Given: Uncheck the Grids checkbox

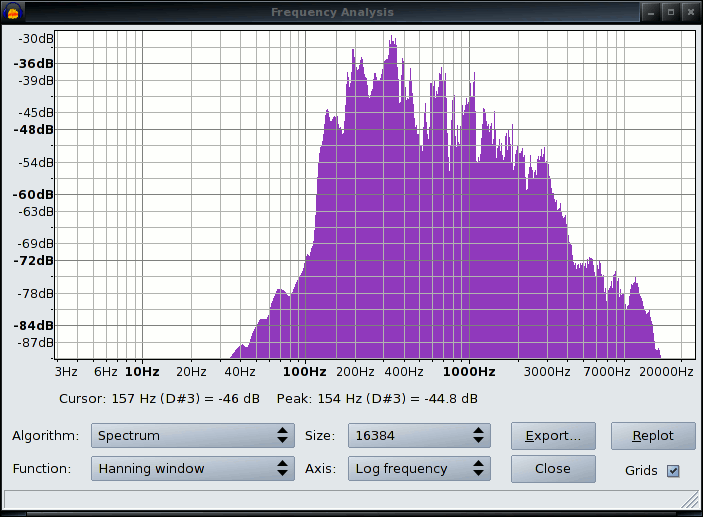Looking at the screenshot, I should point(673,471).
